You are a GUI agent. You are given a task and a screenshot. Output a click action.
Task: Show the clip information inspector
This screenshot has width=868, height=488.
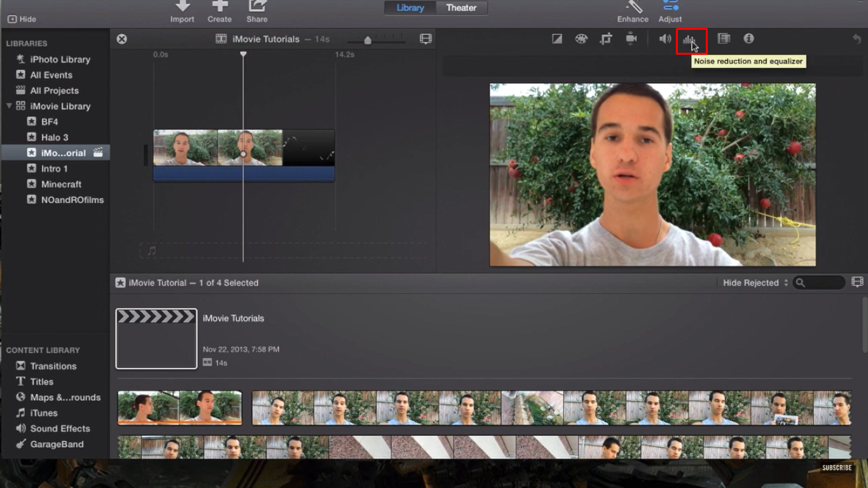tap(748, 39)
